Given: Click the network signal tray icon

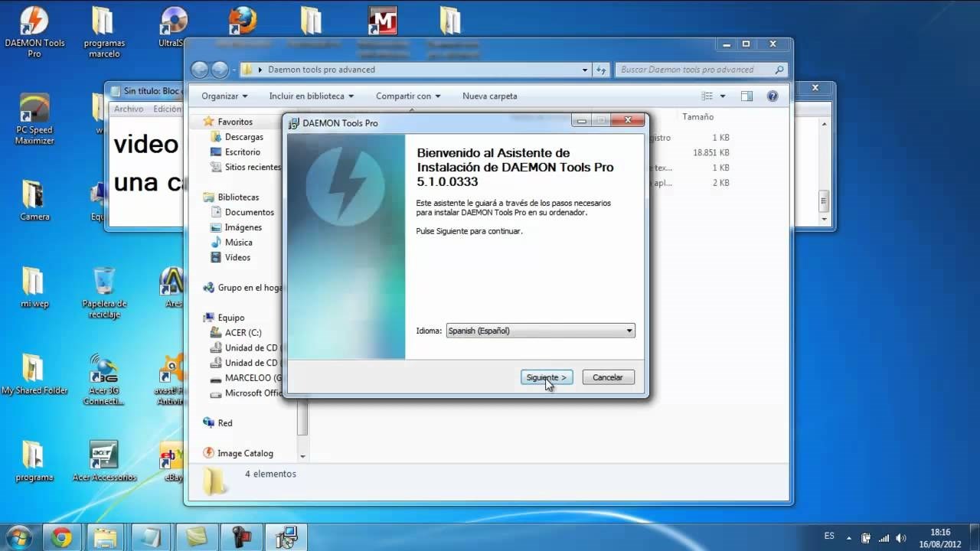Looking at the screenshot, I should (884, 538).
